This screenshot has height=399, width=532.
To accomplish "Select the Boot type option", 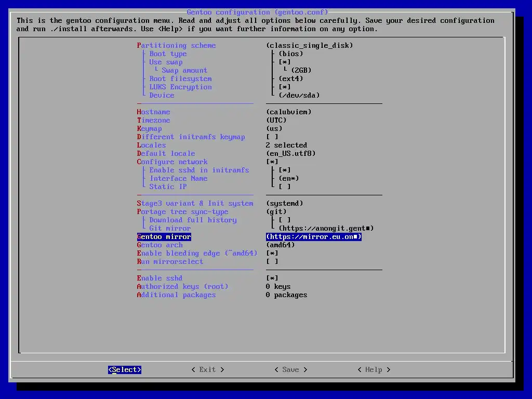I will (168, 54).
